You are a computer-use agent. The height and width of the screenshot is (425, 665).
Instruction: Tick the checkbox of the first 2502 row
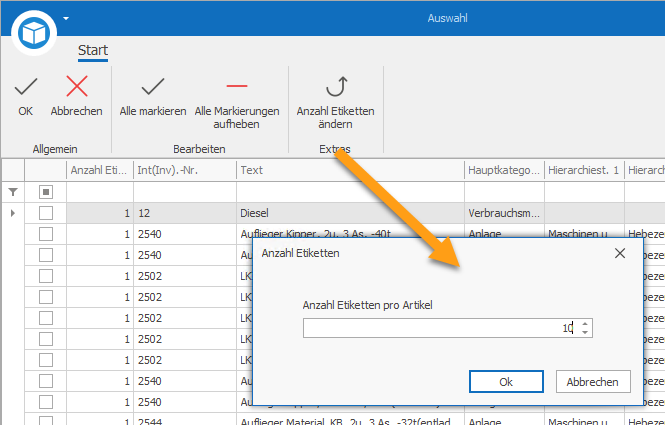click(x=46, y=276)
